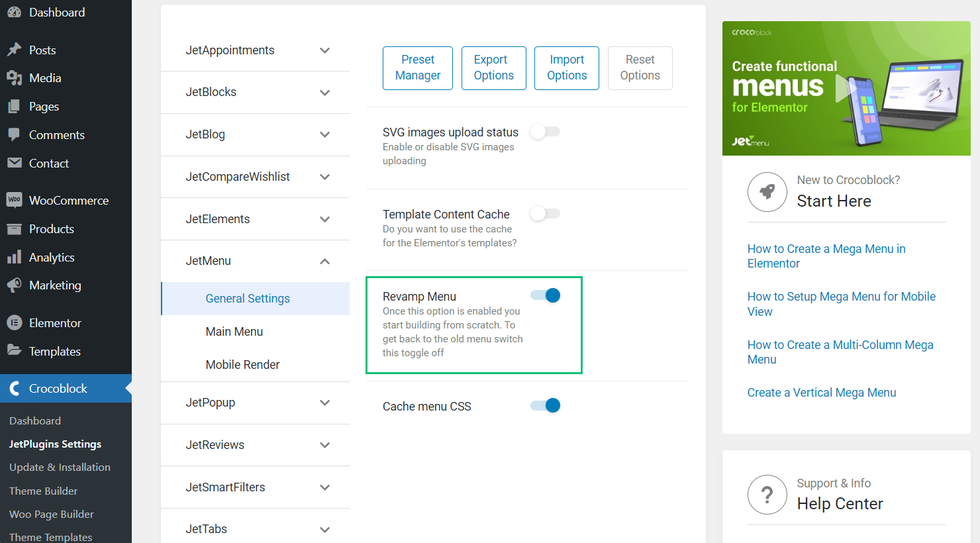The width and height of the screenshot is (980, 543).
Task: Open Theme Builder submenu item
Action: point(43,491)
